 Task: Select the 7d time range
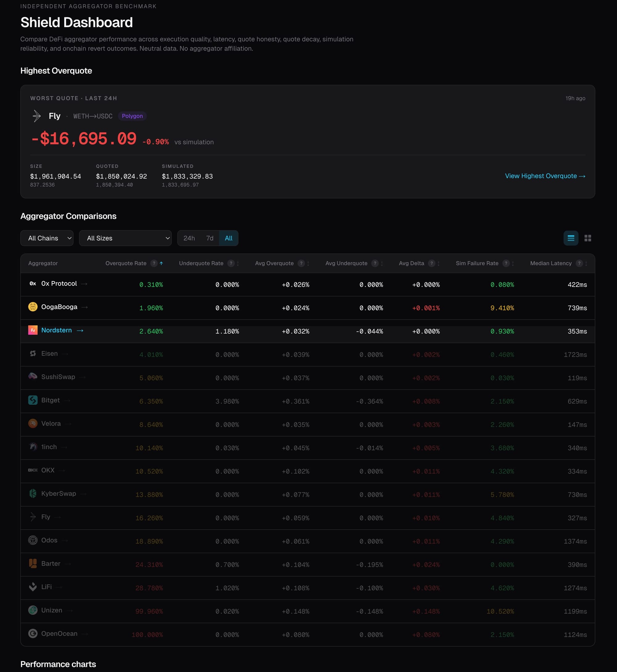[x=210, y=238]
